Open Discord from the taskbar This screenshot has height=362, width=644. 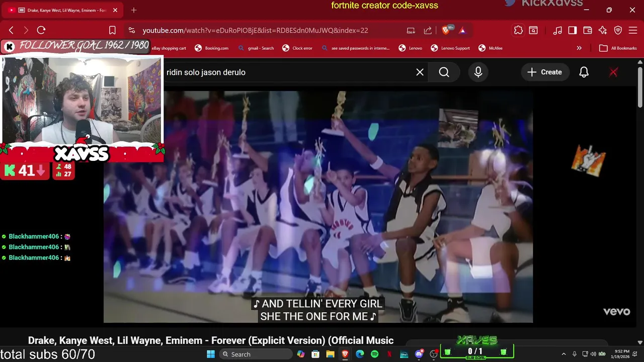[x=419, y=354]
